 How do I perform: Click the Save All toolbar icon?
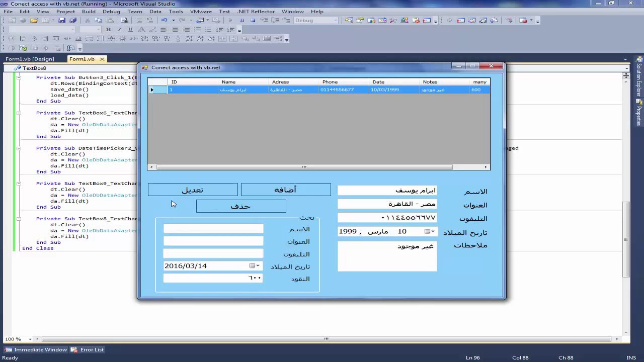[73, 21]
